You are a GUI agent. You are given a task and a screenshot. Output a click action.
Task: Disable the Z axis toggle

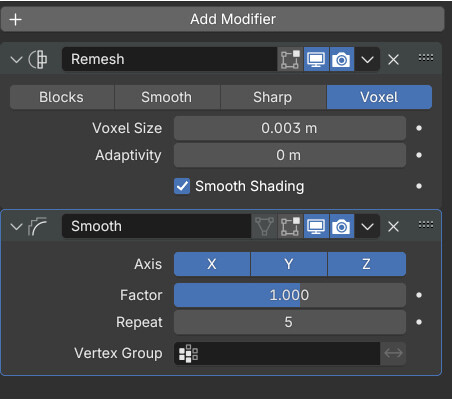click(x=367, y=264)
